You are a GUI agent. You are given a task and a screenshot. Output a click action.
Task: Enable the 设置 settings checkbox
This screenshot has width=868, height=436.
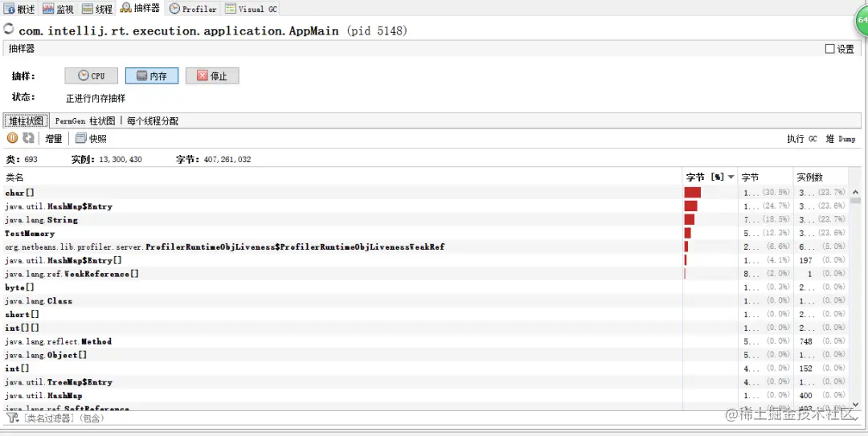tap(829, 49)
